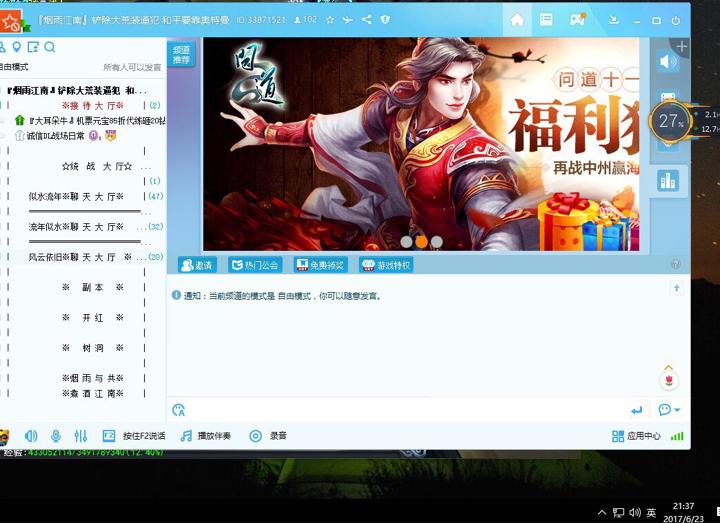Expand the gift panel chevron above flower

[x=669, y=367]
